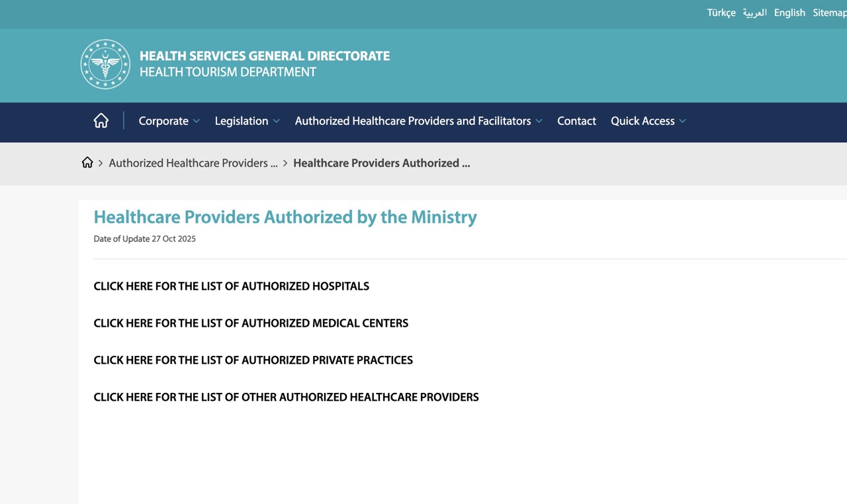Image resolution: width=847 pixels, height=504 pixels.
Task: Expand the Corporate dropdown menu
Action: [x=169, y=121]
